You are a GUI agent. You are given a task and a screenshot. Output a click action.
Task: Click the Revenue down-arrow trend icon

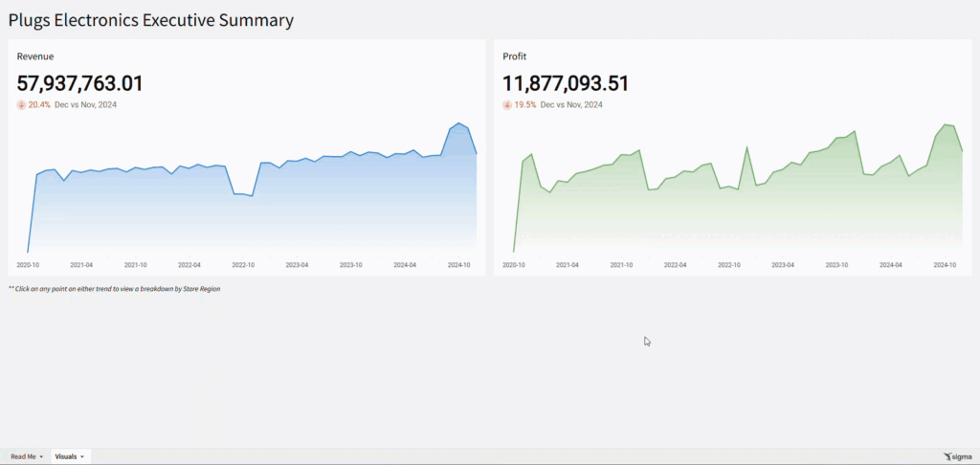point(21,105)
